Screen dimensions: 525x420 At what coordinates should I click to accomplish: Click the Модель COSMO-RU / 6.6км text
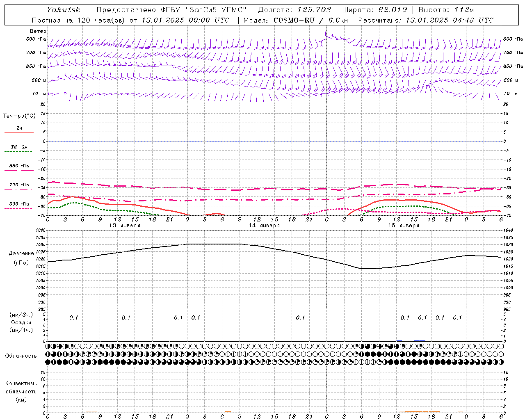coord(295,20)
